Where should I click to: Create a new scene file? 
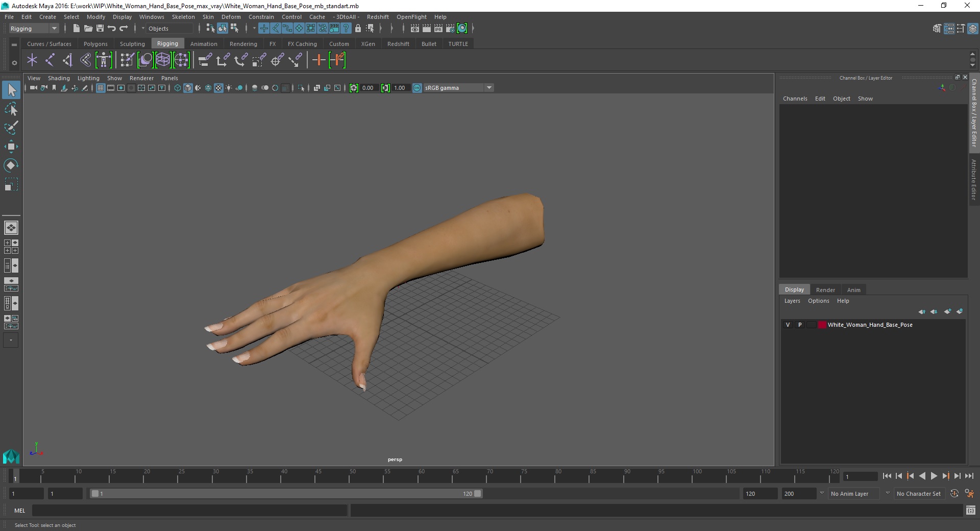point(76,29)
